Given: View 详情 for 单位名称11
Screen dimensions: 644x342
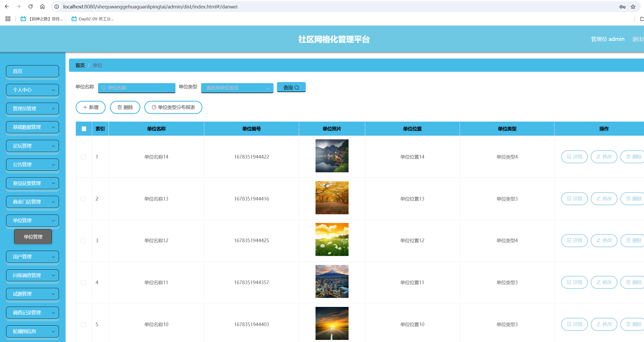Looking at the screenshot, I should click(574, 282).
